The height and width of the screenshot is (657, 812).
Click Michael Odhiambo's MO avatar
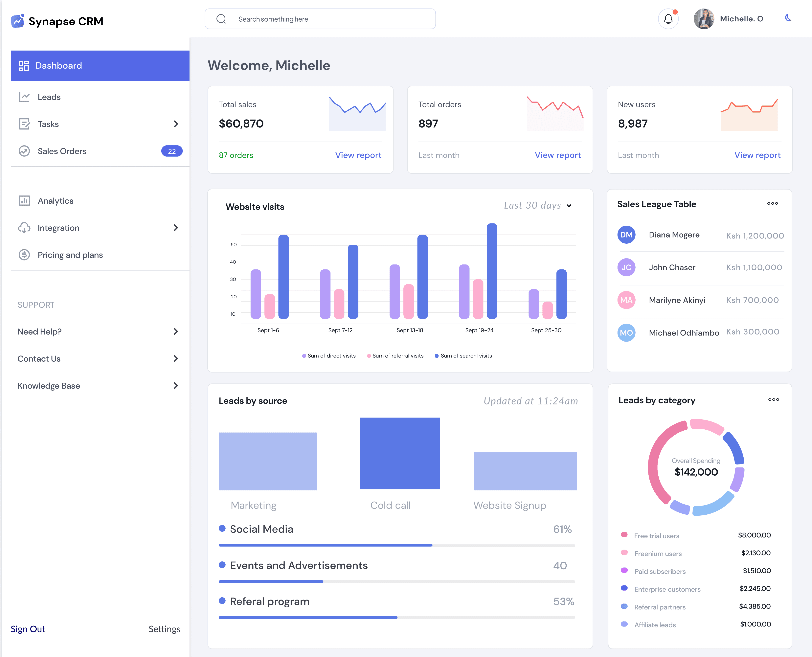point(626,333)
